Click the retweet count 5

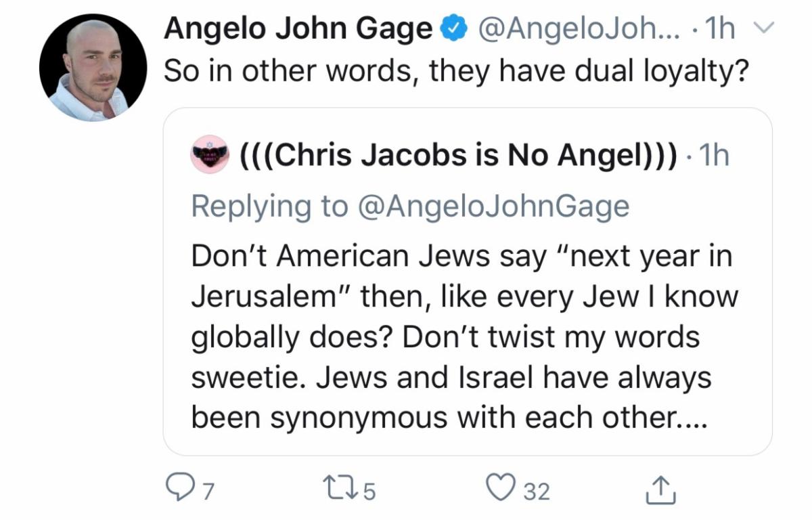point(369,490)
